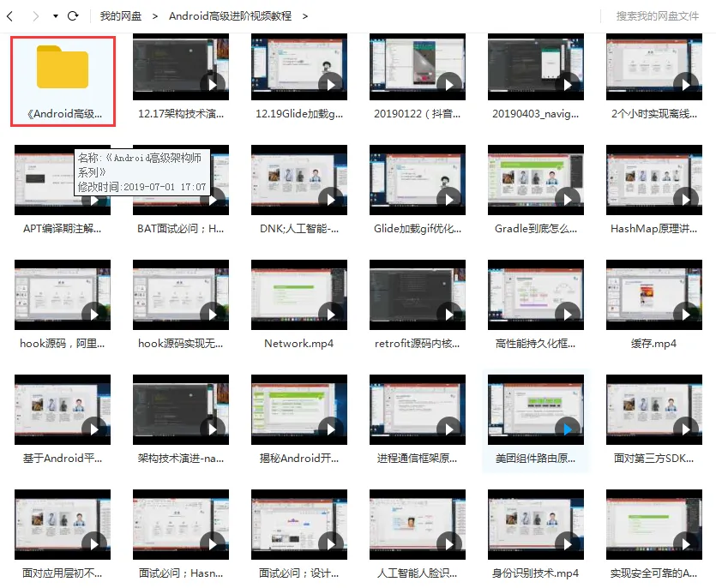Go forward using the right arrow
716x588 pixels.
click(36, 16)
